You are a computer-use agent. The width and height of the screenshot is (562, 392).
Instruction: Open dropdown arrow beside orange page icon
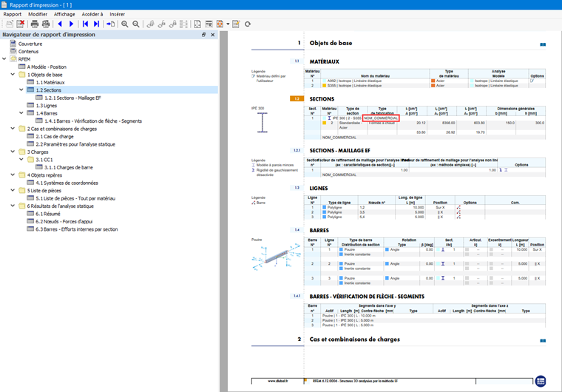[228, 24]
